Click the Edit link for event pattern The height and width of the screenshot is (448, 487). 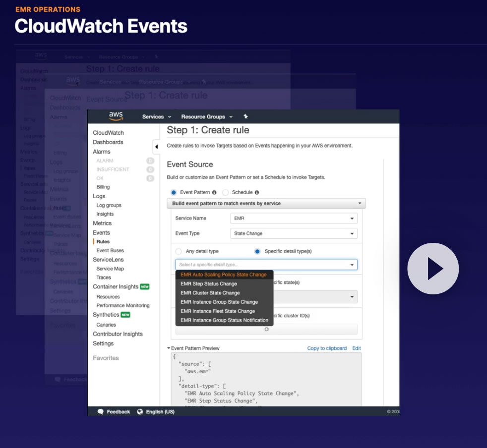pos(356,348)
